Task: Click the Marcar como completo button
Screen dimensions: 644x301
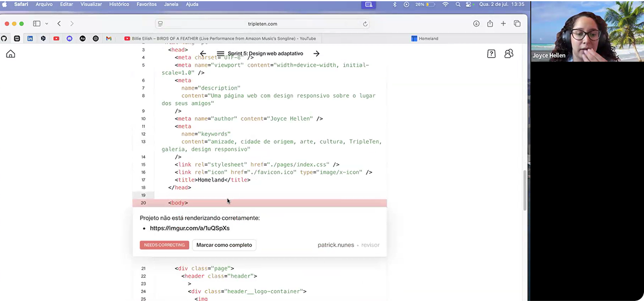Action: [224, 245]
